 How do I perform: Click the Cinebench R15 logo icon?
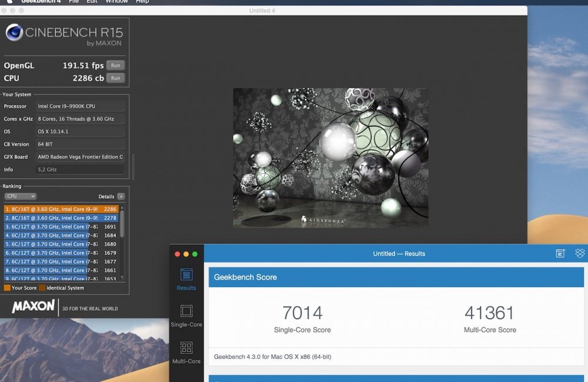[x=14, y=32]
